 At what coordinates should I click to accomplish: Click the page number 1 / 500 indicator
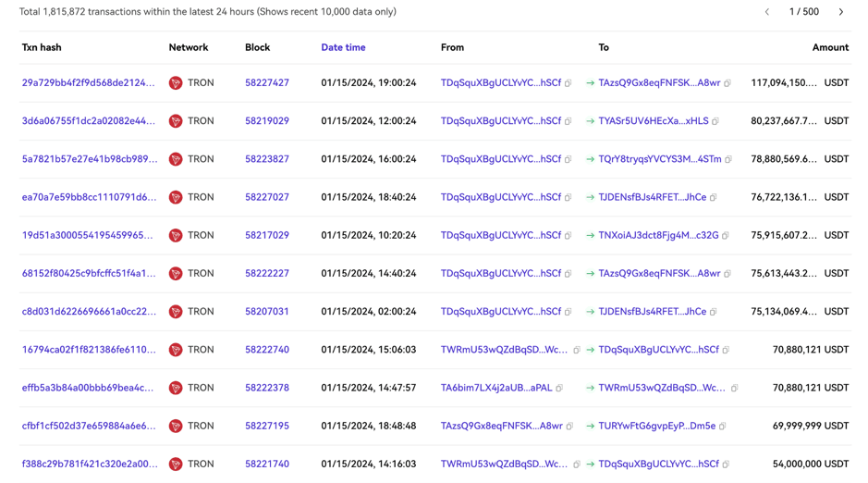pos(803,12)
